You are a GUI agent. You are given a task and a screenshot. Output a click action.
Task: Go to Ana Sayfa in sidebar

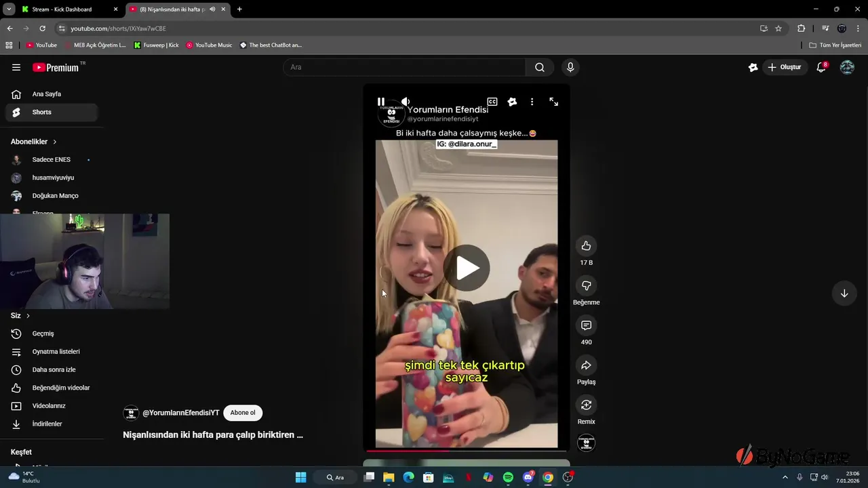pyautogui.click(x=52, y=94)
